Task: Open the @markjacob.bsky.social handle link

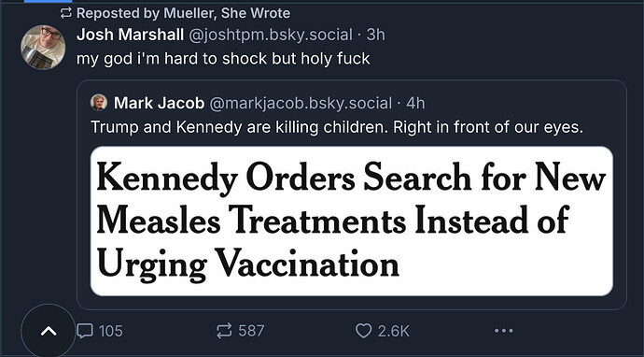Action: tap(301, 103)
